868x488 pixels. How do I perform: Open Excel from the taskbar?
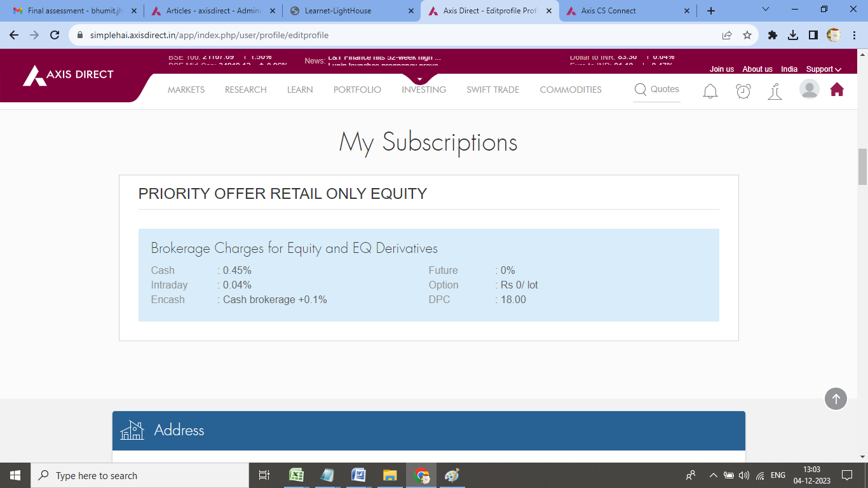[296, 475]
